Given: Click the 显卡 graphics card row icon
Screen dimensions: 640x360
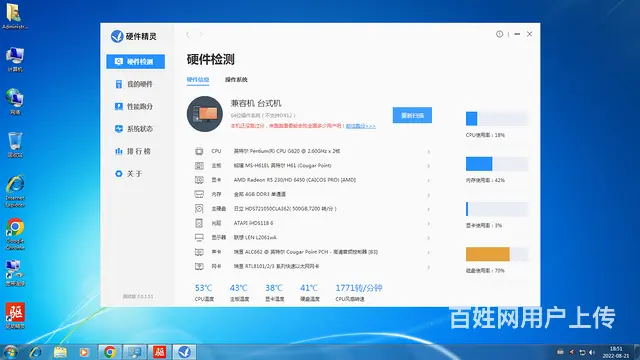Looking at the screenshot, I should click(x=199, y=180).
